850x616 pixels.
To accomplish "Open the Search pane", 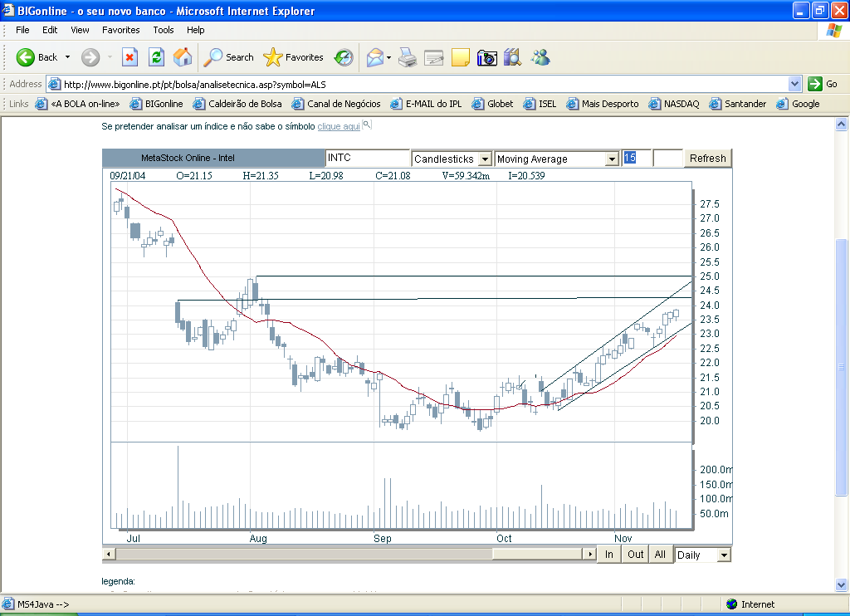I will point(229,57).
